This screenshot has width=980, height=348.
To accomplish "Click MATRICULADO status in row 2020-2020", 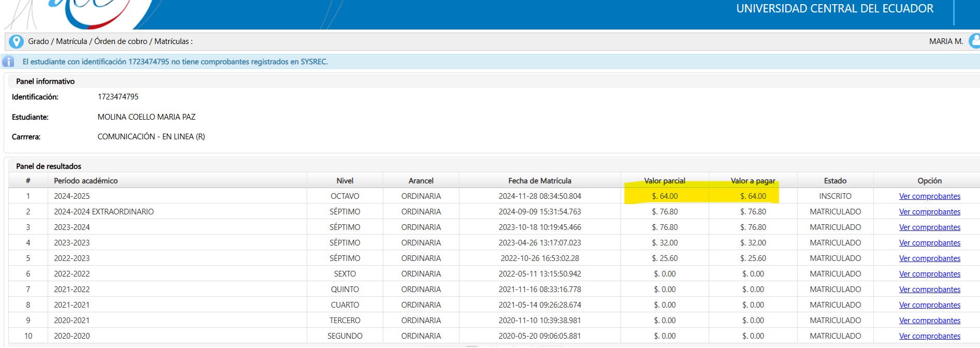I will pos(835,336).
